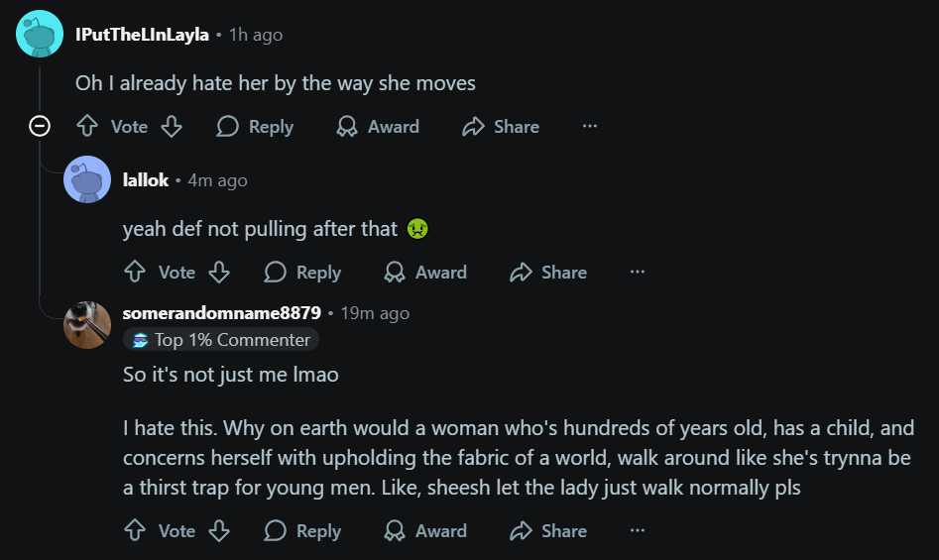This screenshot has height=560, width=939.
Task: Give an Award to IPutTheLInLayla's comment
Action: pos(378,127)
